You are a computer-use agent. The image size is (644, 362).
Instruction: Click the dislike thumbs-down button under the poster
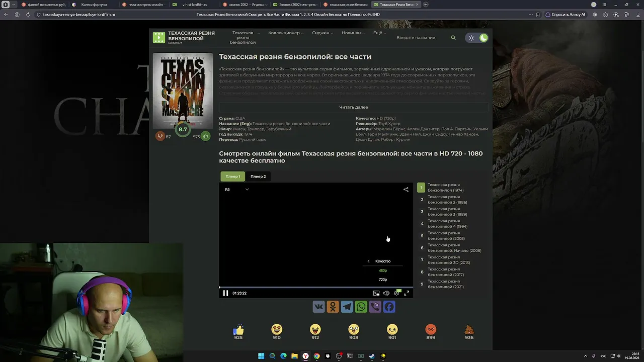160,136
